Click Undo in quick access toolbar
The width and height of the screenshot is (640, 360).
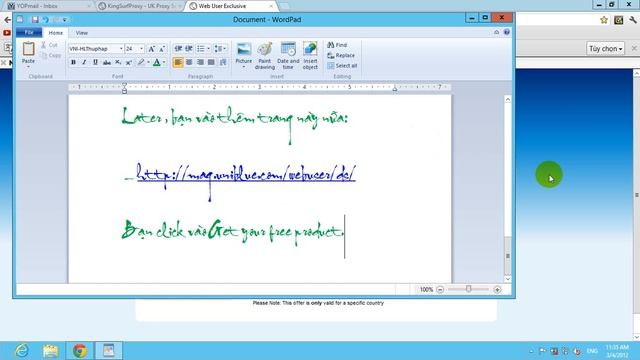pos(45,20)
